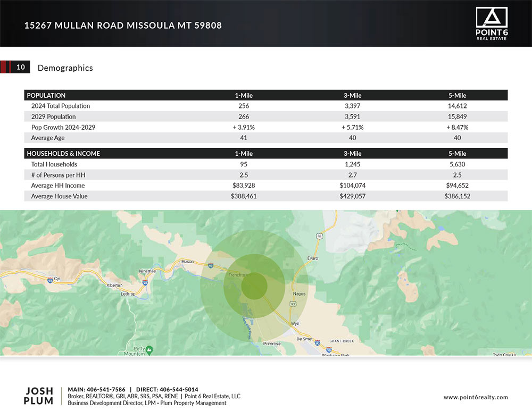
Task: Click the households value 5,630
Action: [x=458, y=164]
